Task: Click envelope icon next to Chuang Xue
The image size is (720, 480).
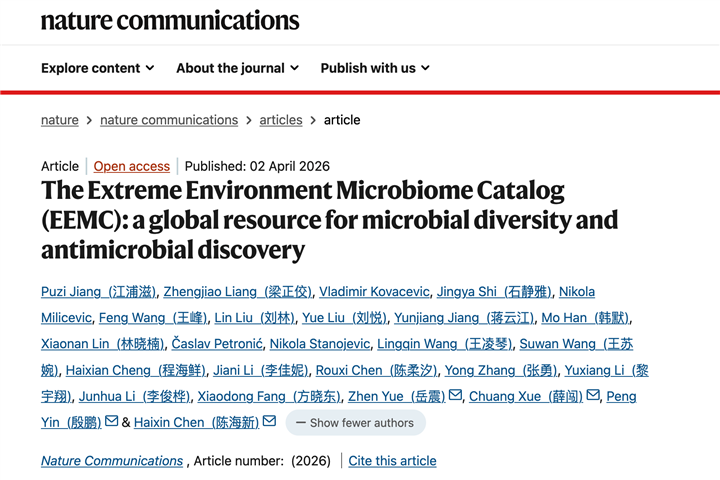Action: point(593,396)
